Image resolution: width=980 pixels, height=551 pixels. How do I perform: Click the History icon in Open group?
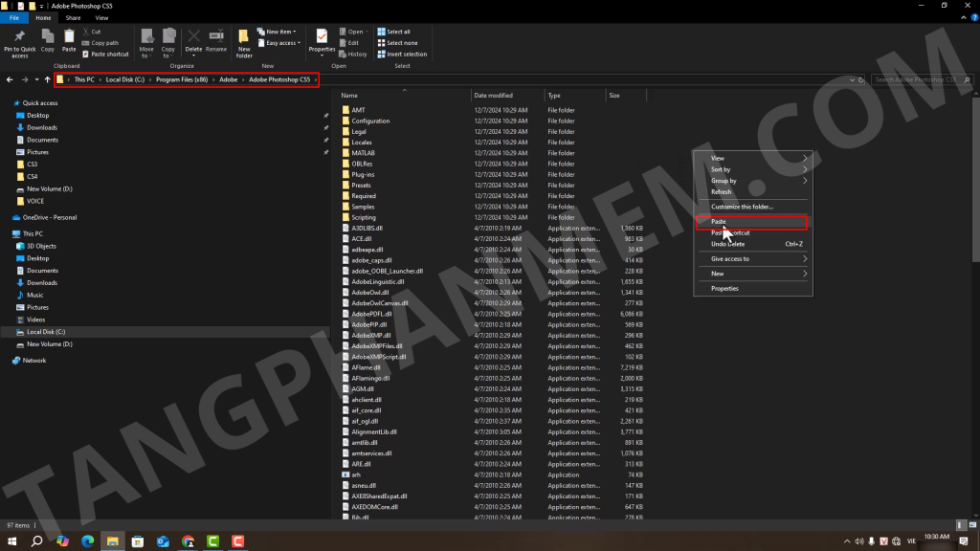tap(352, 55)
